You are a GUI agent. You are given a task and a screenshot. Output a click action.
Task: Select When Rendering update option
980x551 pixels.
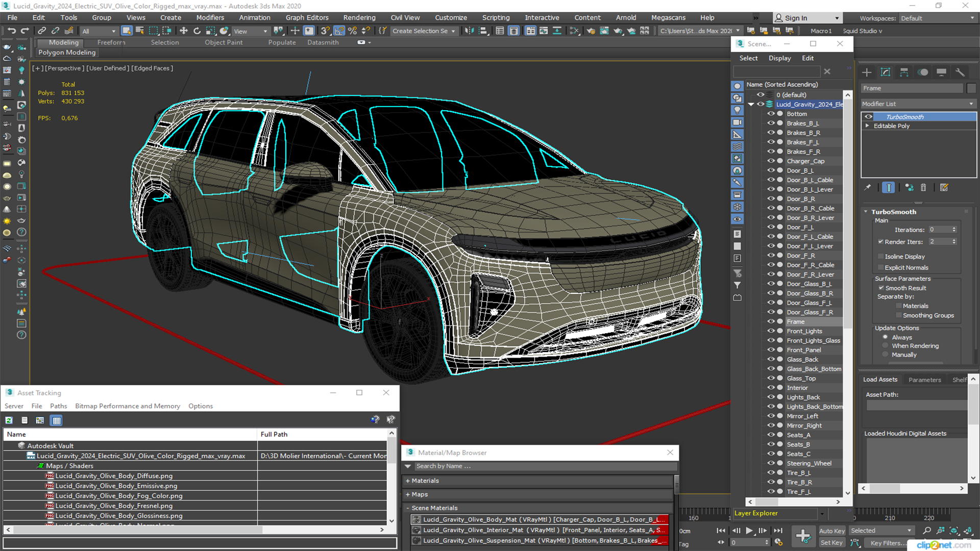886,346
